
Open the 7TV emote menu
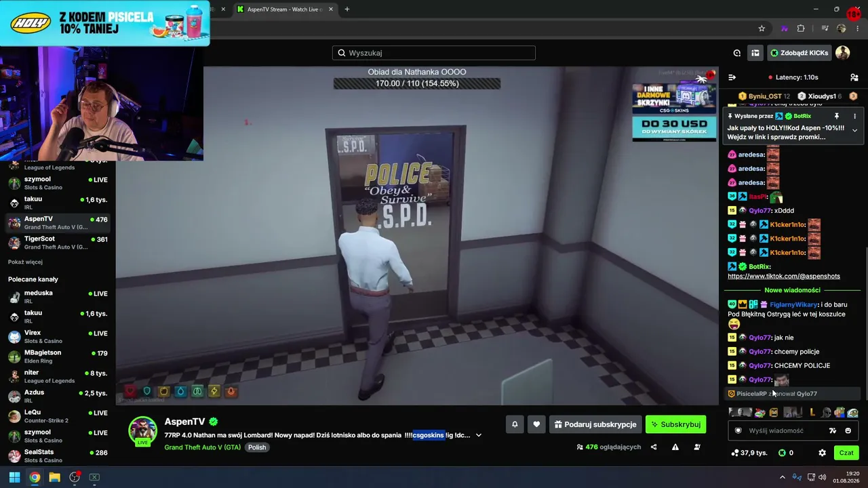(x=833, y=430)
